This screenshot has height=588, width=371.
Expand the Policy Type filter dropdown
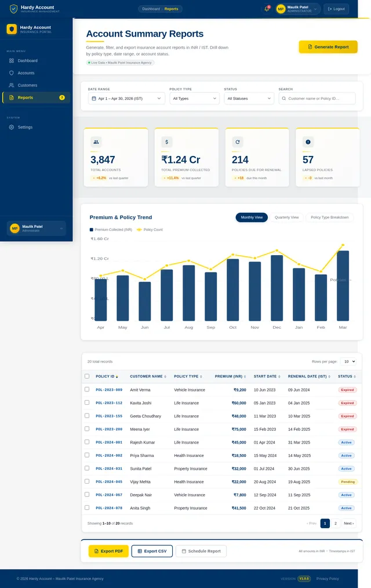[x=194, y=99]
